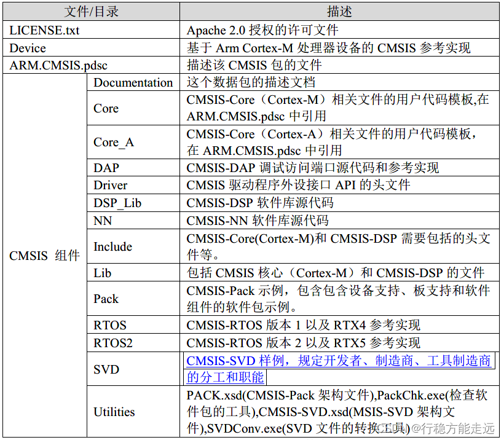
Task: Select the NN directory cell
Action: (x=133, y=221)
